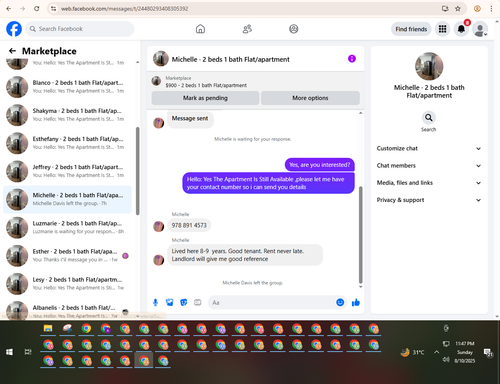500x384 pixels.
Task: Open the Friends icon in top navigation
Action: 247,29
